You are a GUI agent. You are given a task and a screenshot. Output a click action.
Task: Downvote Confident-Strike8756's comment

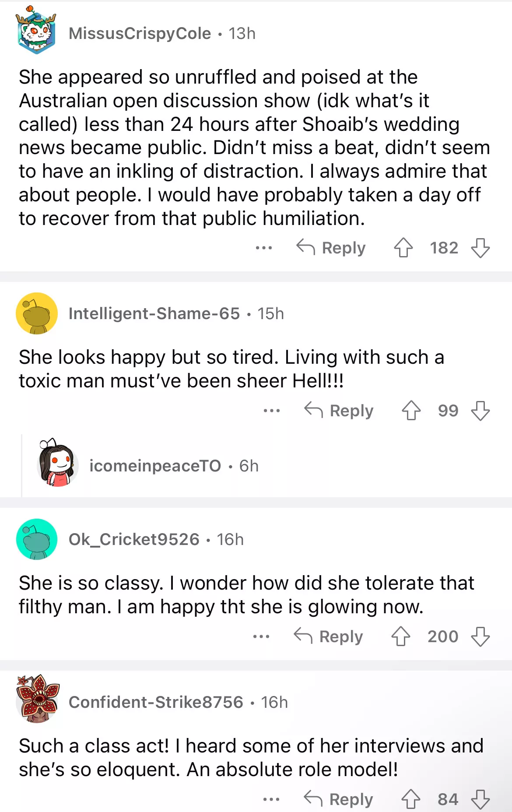click(480, 799)
